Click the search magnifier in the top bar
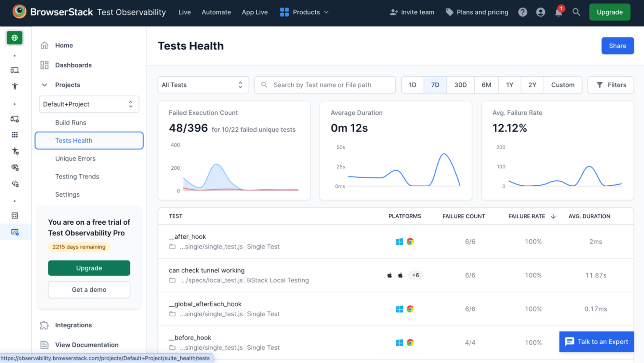This screenshot has width=644, height=363. [x=576, y=12]
